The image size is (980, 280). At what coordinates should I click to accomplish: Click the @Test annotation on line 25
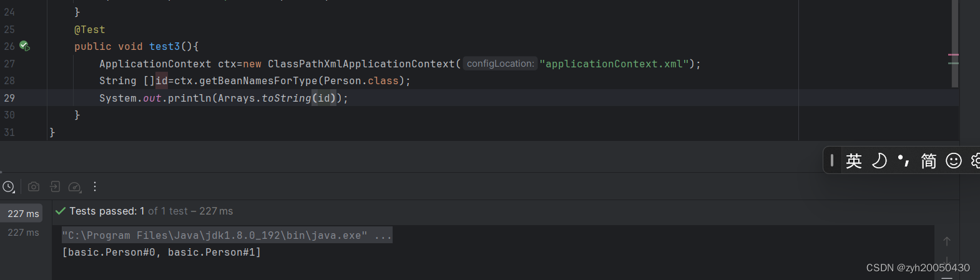pos(90,29)
